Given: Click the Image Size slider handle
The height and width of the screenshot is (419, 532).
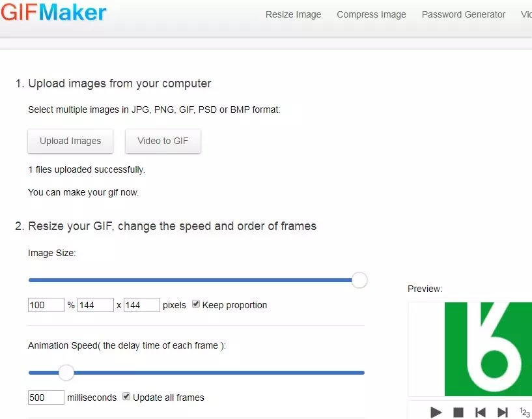Looking at the screenshot, I should point(359,280).
